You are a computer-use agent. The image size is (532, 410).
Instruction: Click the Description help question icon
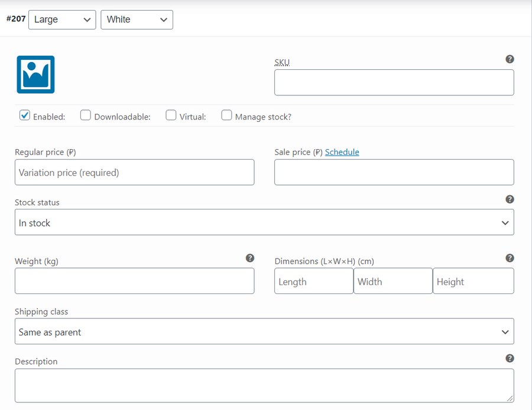[510, 359]
